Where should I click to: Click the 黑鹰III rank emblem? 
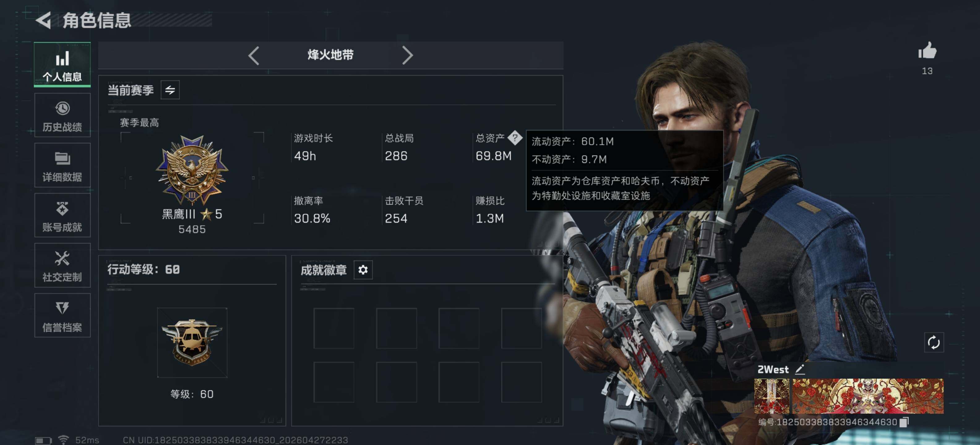pos(192,171)
